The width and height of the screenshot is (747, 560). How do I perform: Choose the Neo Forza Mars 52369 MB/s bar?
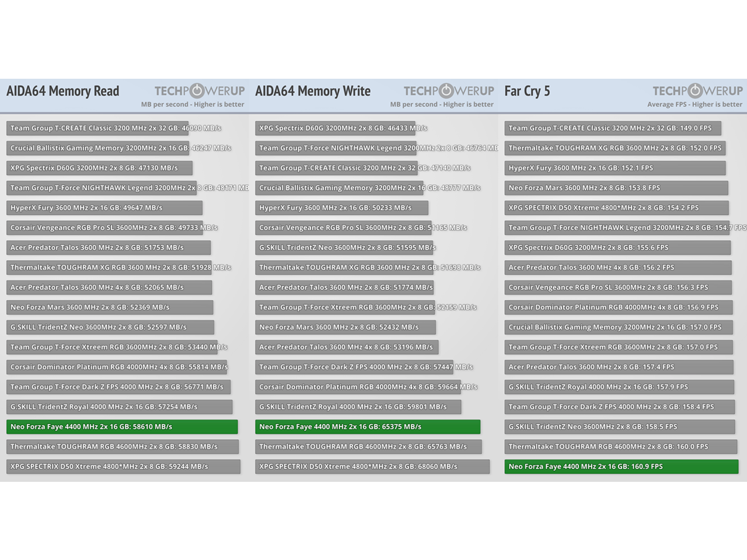pos(110,307)
